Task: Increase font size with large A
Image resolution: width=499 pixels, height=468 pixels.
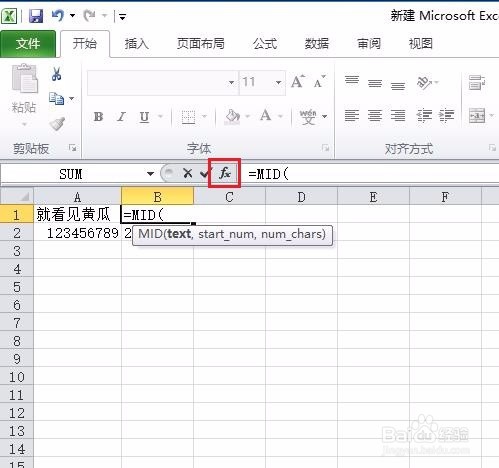Action: click(298, 81)
